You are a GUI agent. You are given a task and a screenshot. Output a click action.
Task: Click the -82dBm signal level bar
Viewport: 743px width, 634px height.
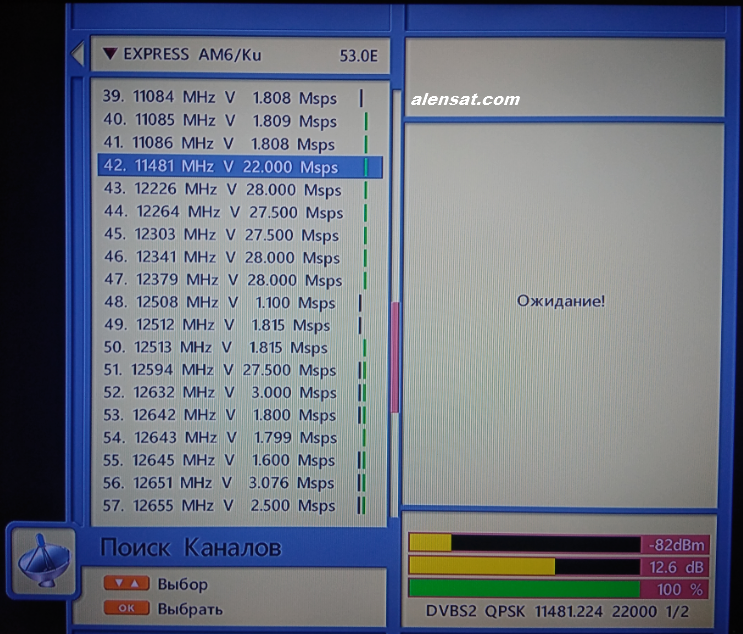pos(558,544)
